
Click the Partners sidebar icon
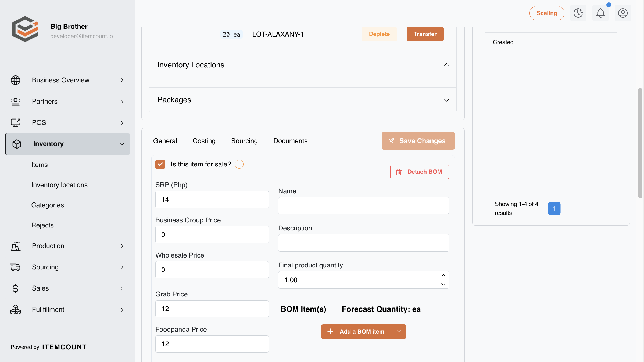[x=15, y=101]
